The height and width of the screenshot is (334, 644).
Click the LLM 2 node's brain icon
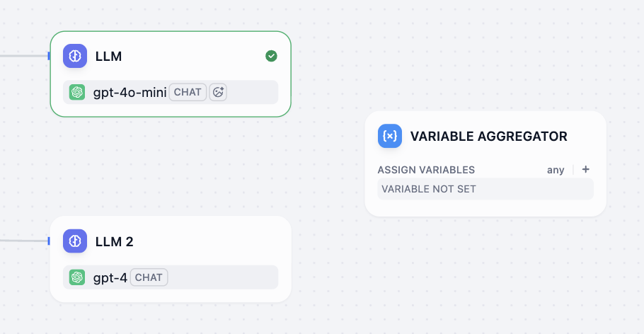pos(75,241)
